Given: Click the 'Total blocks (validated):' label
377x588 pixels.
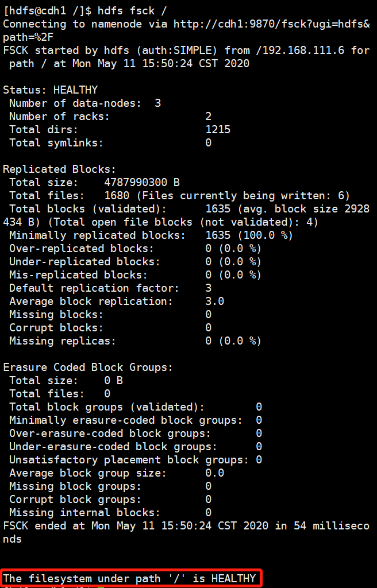Looking at the screenshot, I should 88,209.
